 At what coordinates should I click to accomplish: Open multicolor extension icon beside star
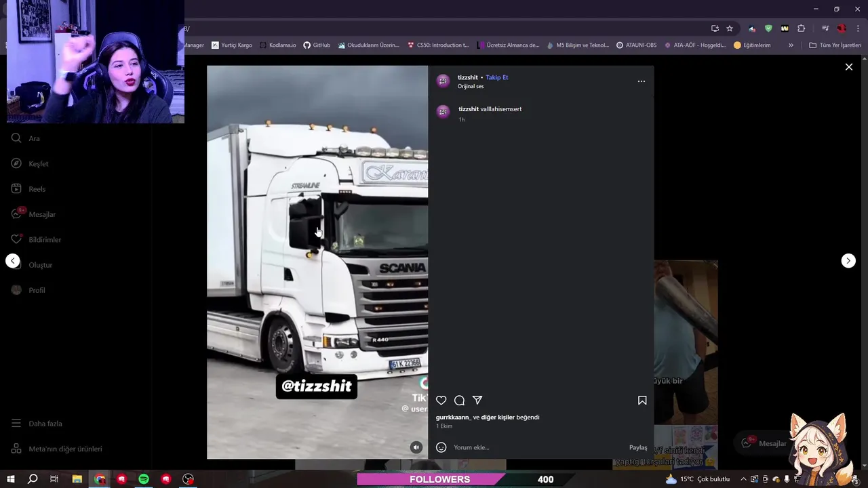[752, 28]
